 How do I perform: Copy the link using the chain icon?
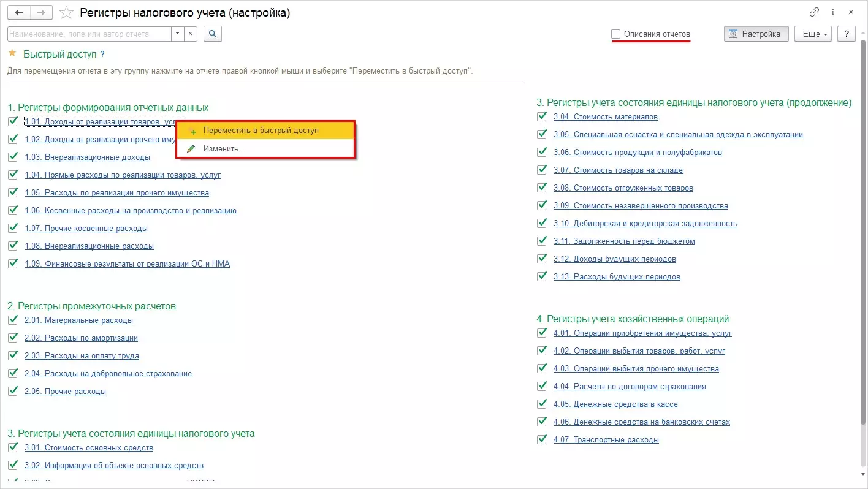click(x=815, y=12)
